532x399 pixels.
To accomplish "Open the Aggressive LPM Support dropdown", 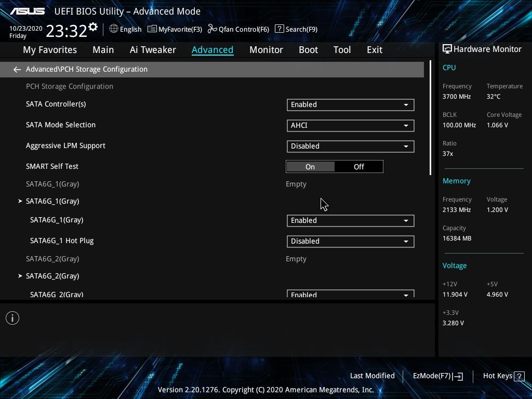I will click(x=350, y=146).
